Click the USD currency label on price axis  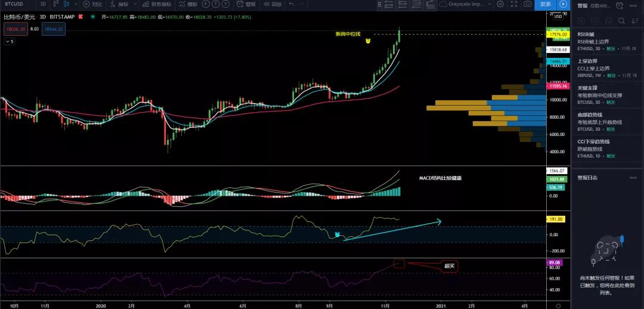558,17
